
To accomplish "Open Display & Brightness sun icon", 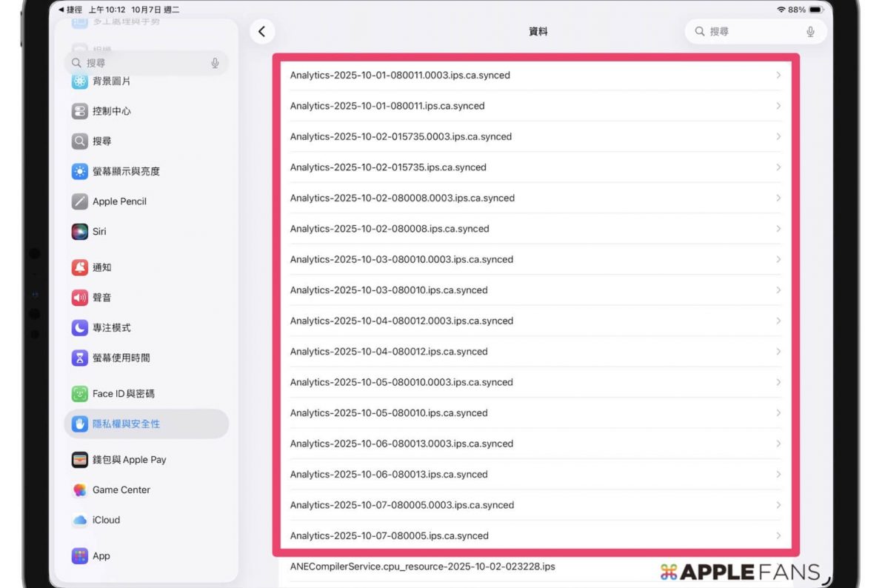I will coord(80,171).
